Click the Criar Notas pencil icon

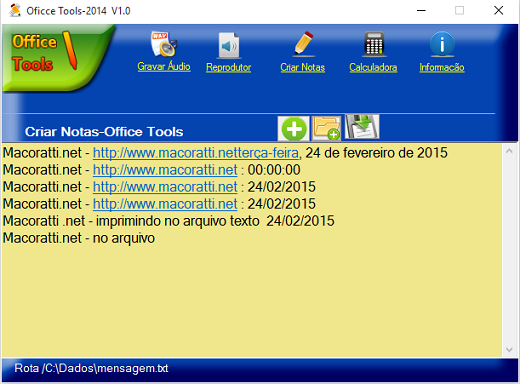tap(303, 43)
